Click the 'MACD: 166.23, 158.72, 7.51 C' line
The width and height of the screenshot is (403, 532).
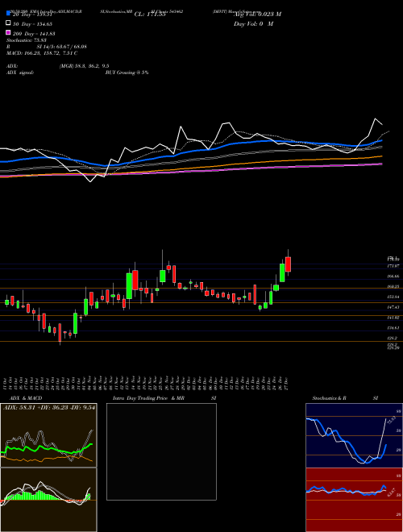42,53
